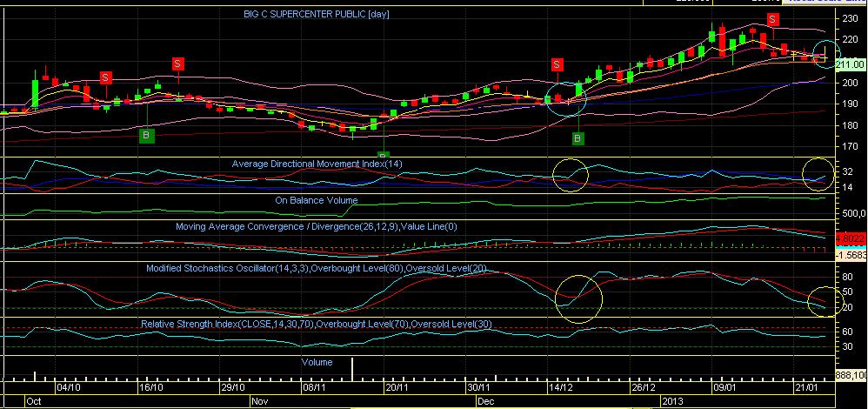This screenshot has width=868, height=409.
Task: Click the Volume panel label
Action: (317, 362)
